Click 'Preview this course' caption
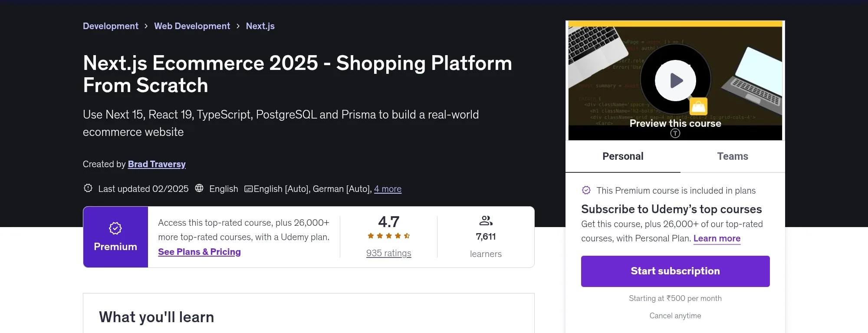The height and width of the screenshot is (333, 868). [675, 123]
